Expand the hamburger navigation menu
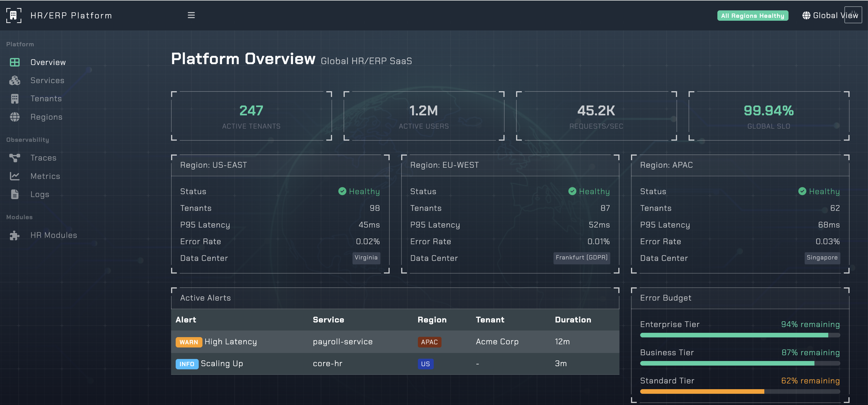 click(191, 15)
